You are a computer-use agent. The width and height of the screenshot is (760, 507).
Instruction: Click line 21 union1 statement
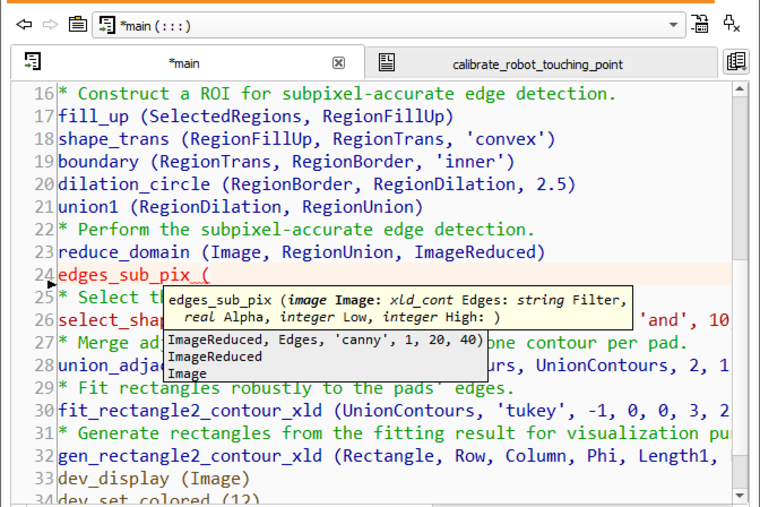(241, 207)
